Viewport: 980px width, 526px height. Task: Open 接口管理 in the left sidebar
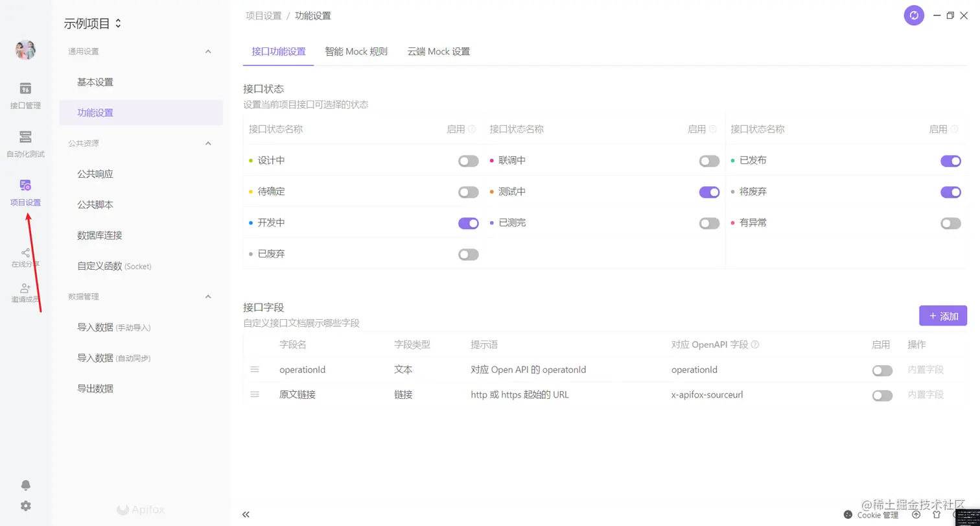point(25,96)
